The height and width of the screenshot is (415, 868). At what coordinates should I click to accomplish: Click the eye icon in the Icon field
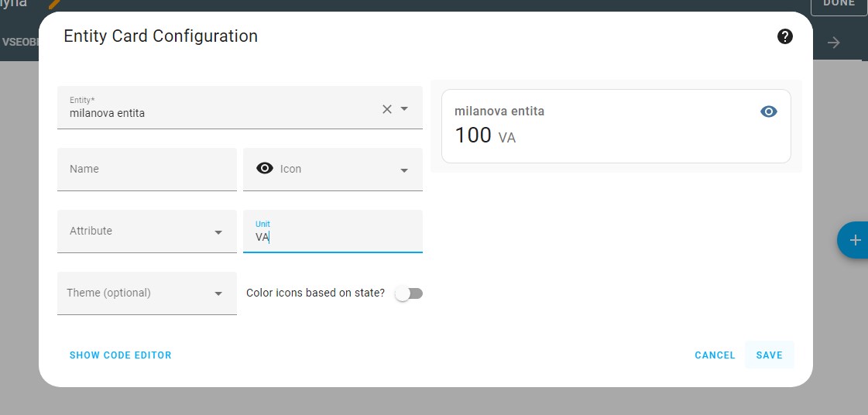tap(265, 169)
